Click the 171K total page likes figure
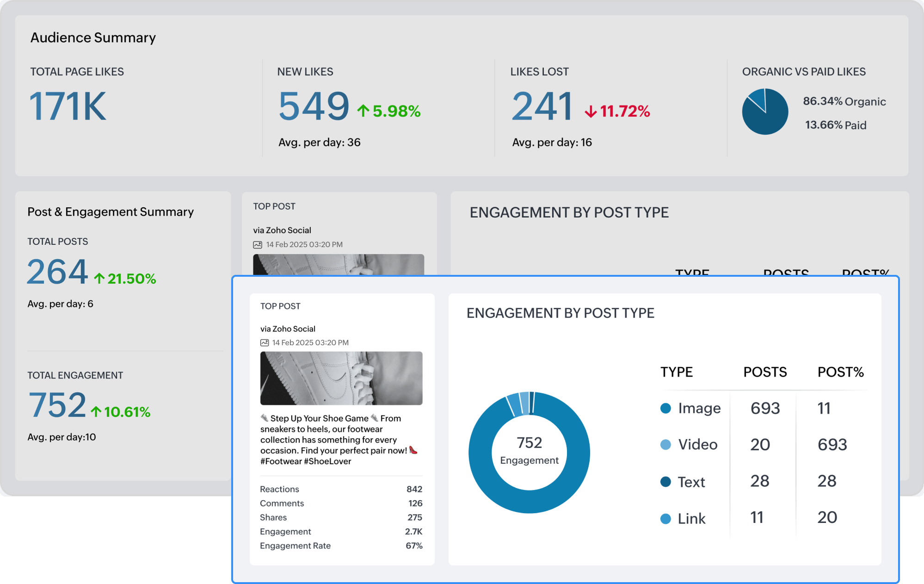The image size is (924, 584). pyautogui.click(x=68, y=106)
